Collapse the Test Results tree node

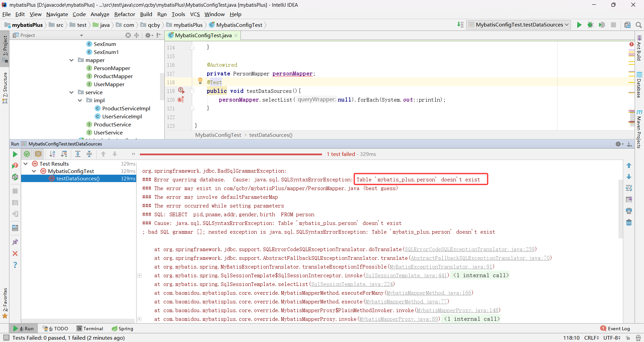point(25,164)
